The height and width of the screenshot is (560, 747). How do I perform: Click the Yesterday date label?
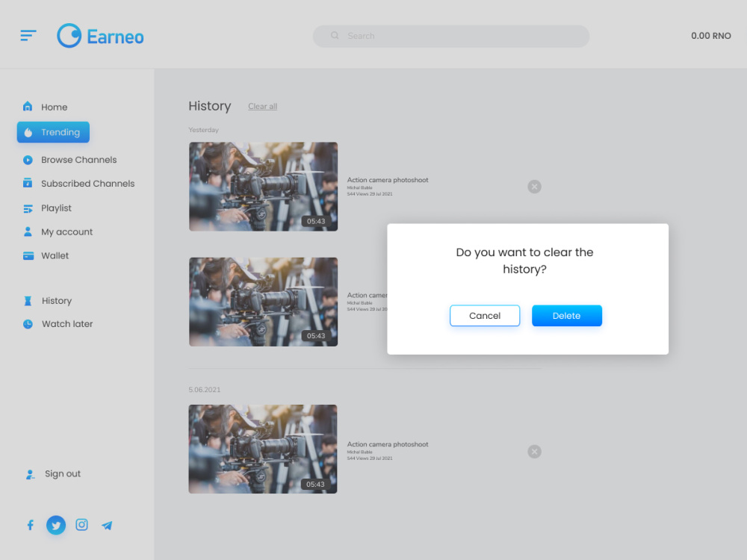point(203,130)
